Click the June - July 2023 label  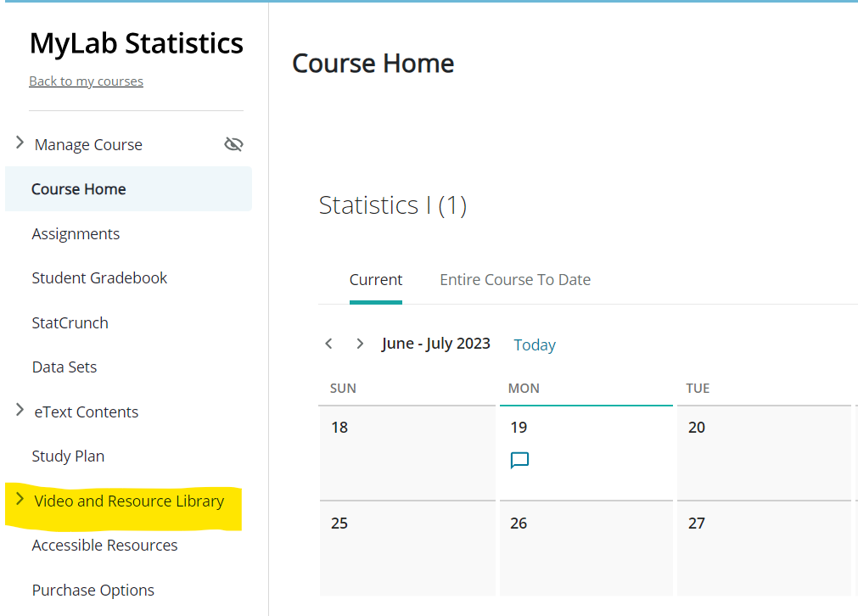pyautogui.click(x=435, y=344)
